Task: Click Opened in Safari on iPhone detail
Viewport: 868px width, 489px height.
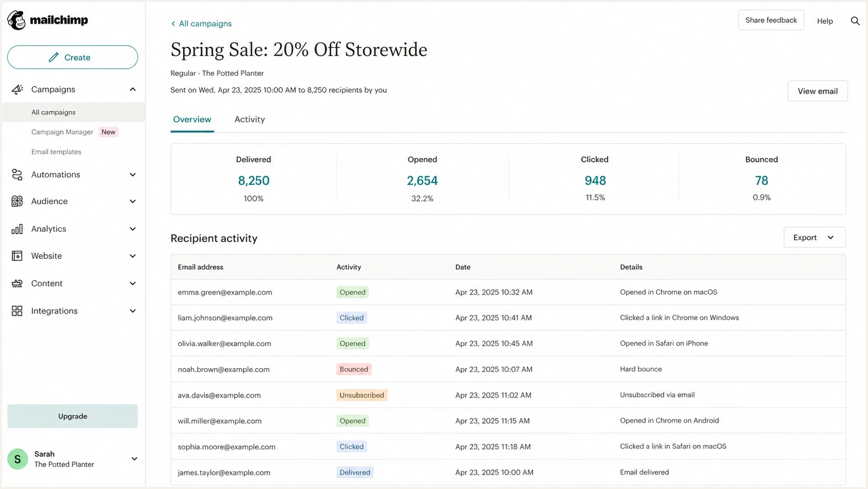Action: [x=664, y=343]
